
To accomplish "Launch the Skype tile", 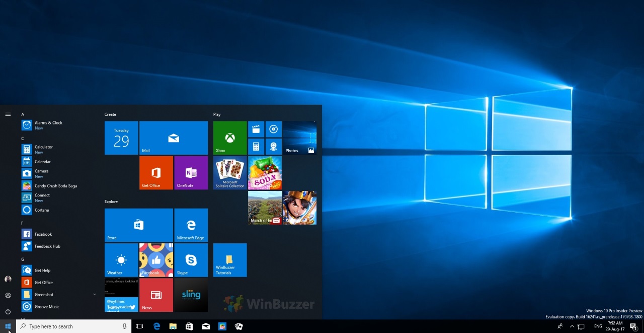I will coord(191,260).
